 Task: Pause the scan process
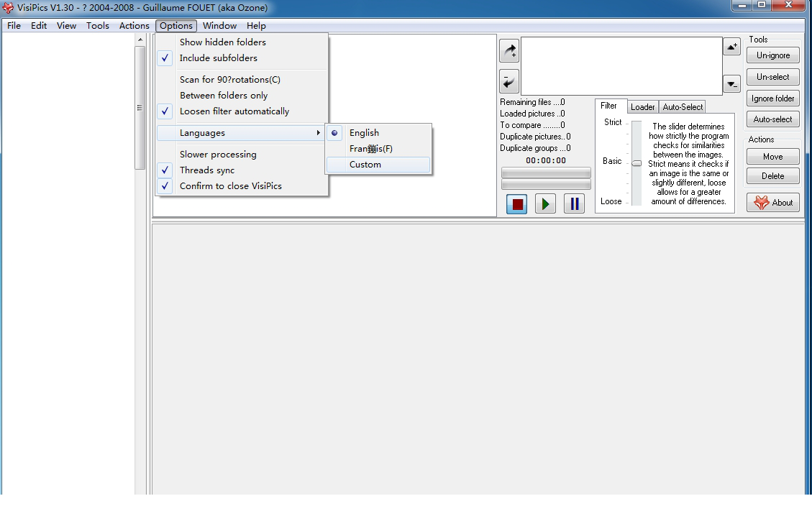(x=575, y=204)
